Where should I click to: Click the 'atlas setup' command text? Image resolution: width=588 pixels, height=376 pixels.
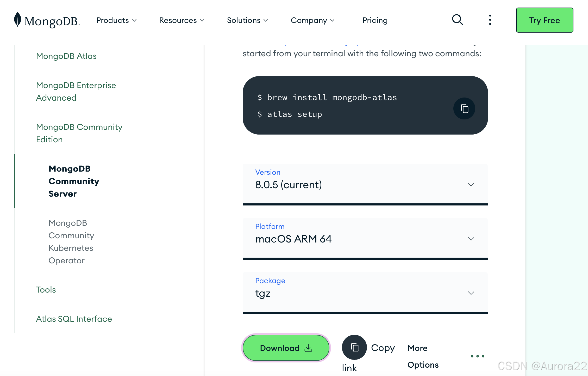coord(295,114)
